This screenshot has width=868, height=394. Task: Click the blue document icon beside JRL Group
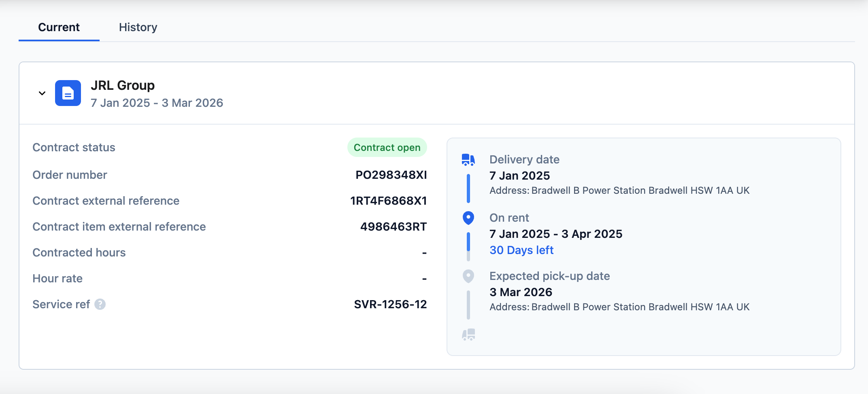pos(68,93)
